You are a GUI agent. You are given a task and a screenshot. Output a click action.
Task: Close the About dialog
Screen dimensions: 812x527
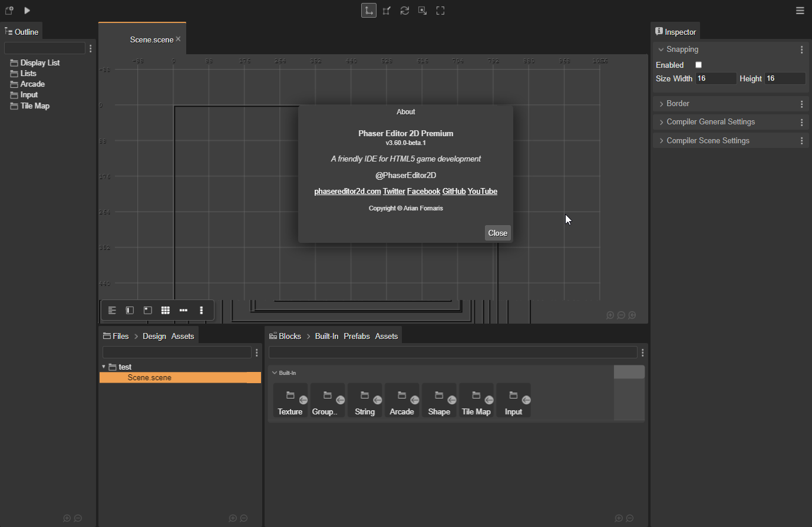pos(497,232)
